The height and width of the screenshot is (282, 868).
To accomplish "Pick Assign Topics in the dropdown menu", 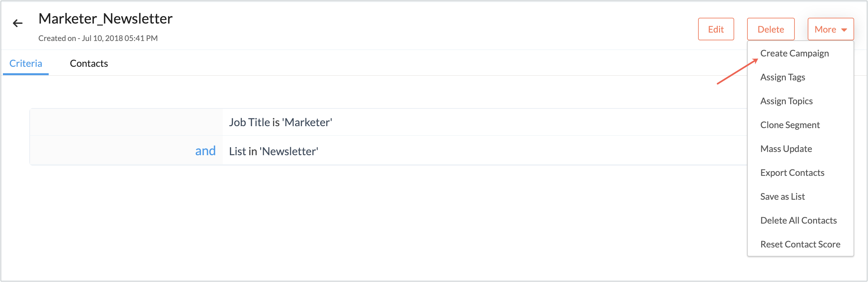I will click(786, 101).
